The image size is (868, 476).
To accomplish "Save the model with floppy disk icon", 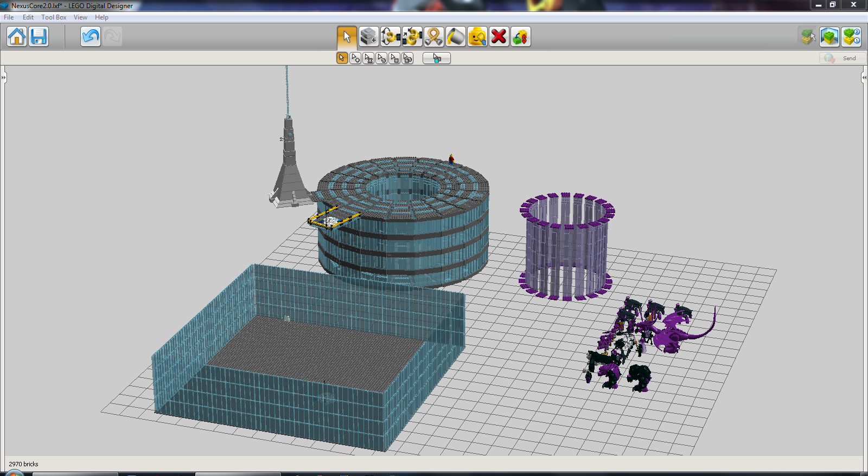I will point(39,37).
